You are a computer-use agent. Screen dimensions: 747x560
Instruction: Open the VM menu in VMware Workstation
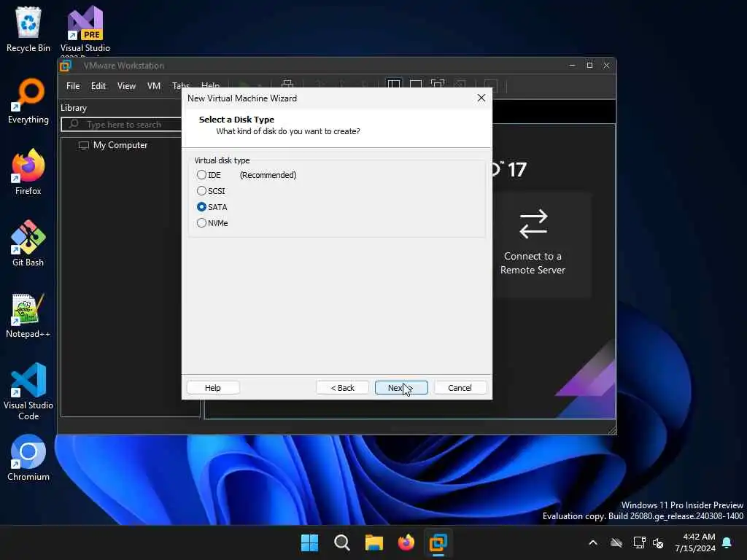coord(153,86)
